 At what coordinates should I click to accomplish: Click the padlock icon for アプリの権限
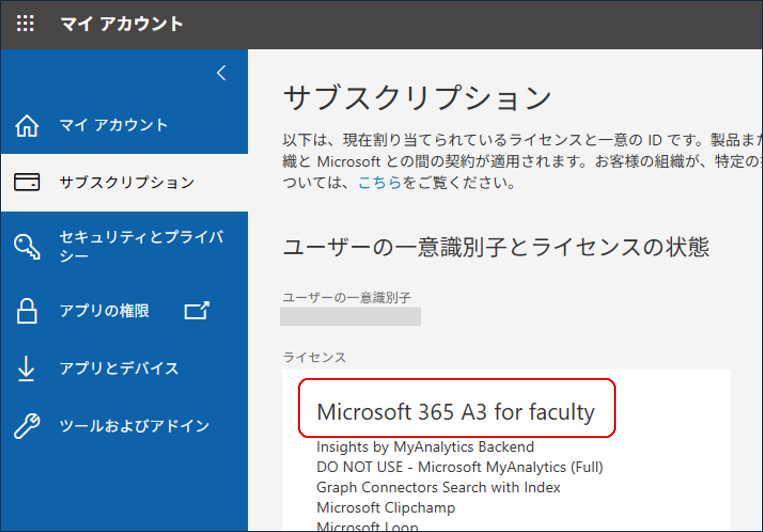(x=27, y=311)
